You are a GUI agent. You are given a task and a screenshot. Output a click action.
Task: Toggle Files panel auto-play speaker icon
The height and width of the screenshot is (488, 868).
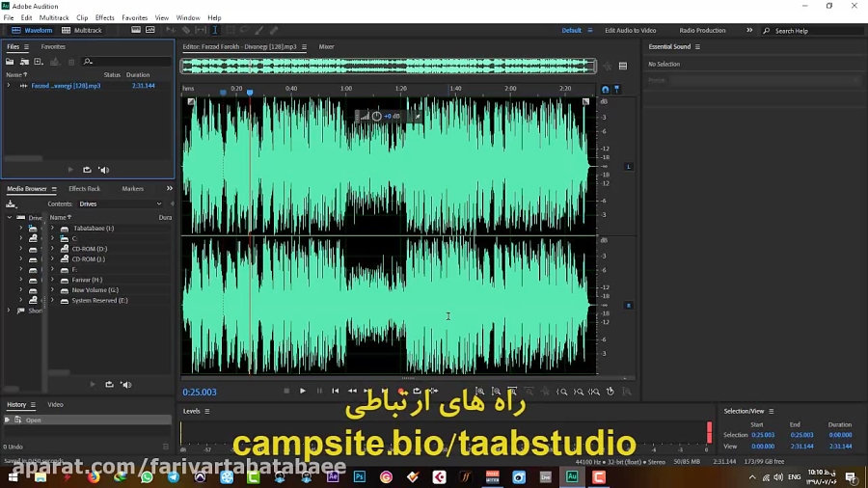[x=103, y=170]
